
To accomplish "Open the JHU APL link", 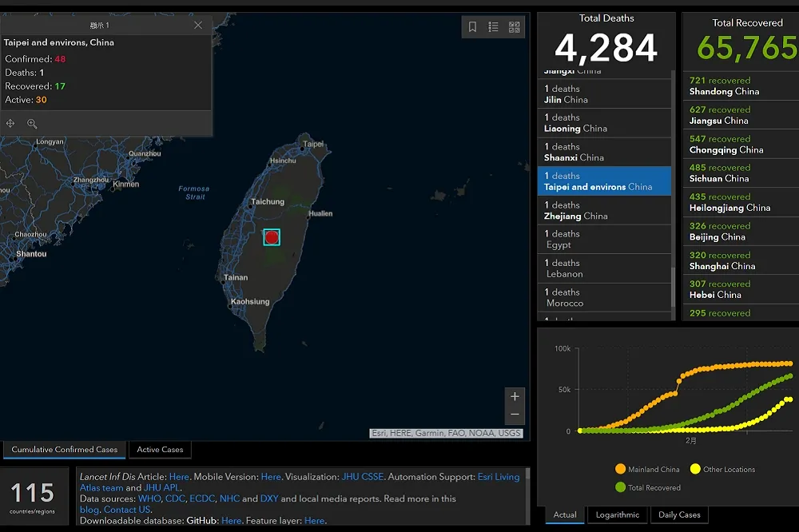I will click(x=161, y=487).
